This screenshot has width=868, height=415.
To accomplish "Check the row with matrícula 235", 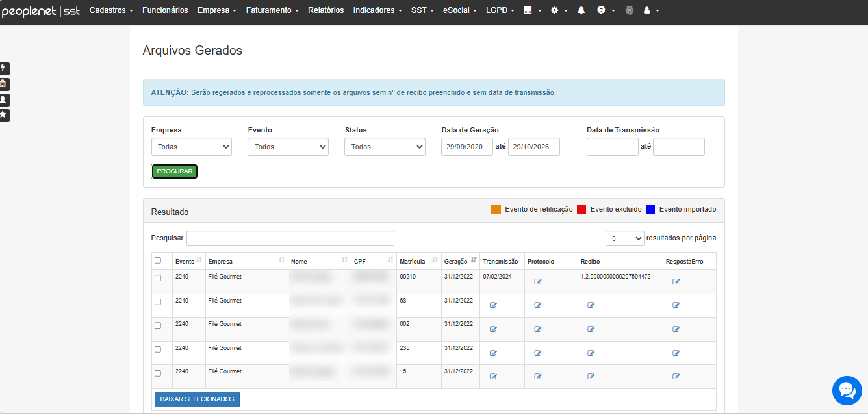I will pyautogui.click(x=158, y=349).
